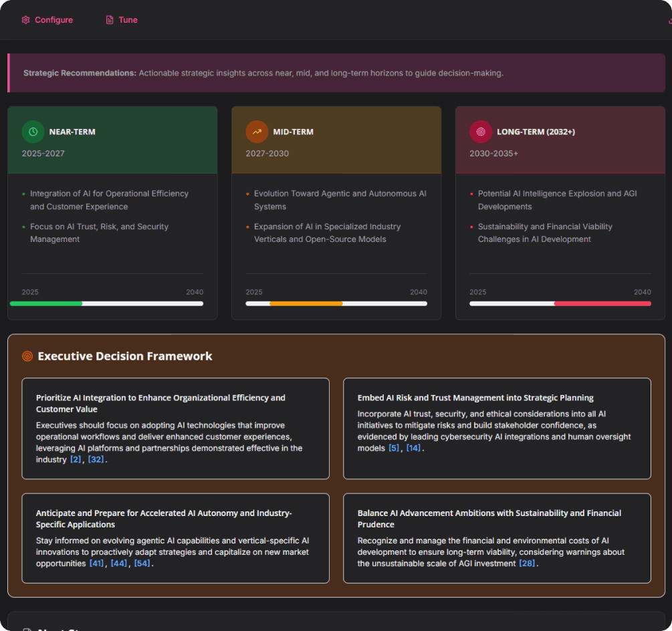
Task: Open citation link [41]
Action: tap(96, 563)
